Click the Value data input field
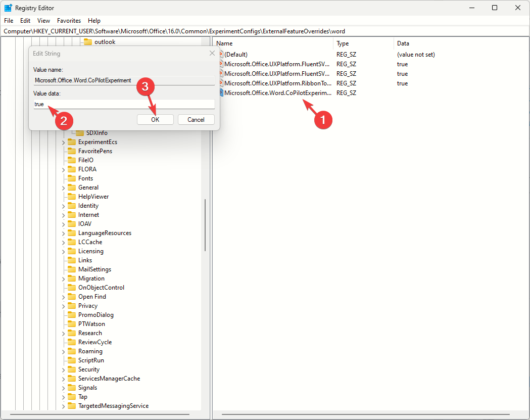Image resolution: width=530 pixels, height=420 pixels. (124, 104)
